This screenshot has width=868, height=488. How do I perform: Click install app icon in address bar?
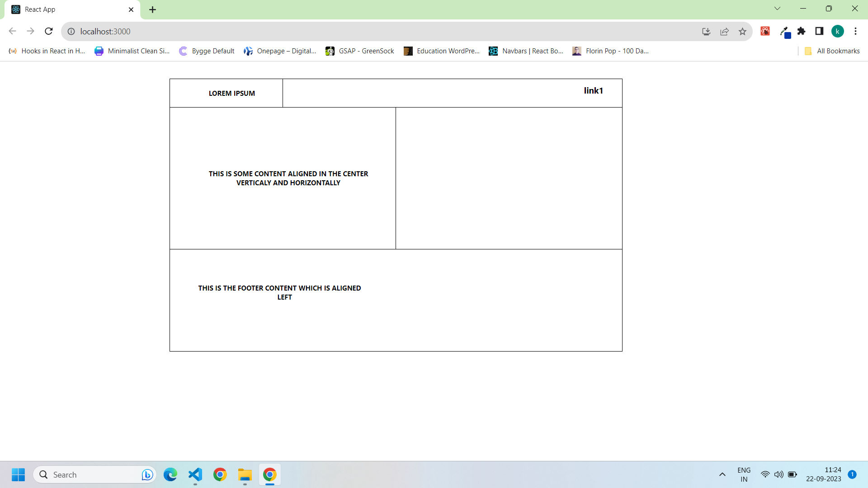[x=706, y=31]
